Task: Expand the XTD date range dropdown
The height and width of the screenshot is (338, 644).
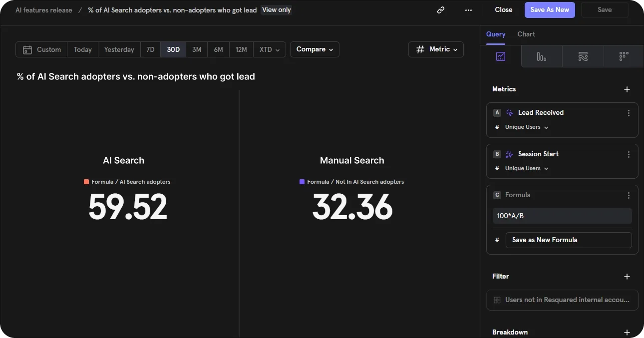Action: [x=270, y=49]
